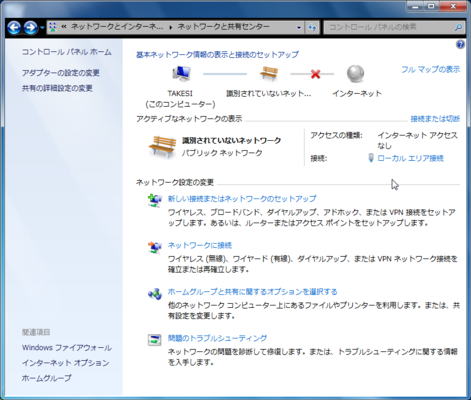This screenshot has width=471, height=400.
Task: Minimize the window
Action: point(416,6)
